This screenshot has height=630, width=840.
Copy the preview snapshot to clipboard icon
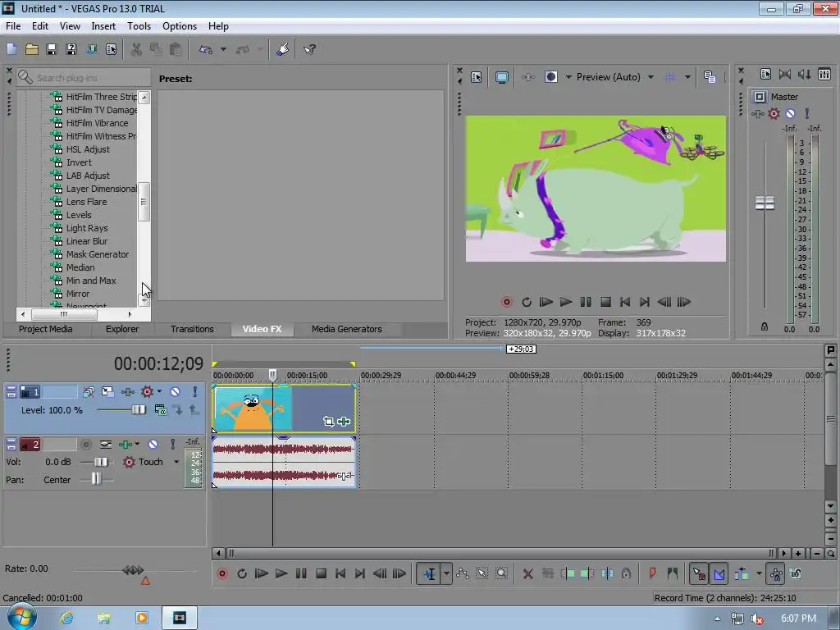710,77
